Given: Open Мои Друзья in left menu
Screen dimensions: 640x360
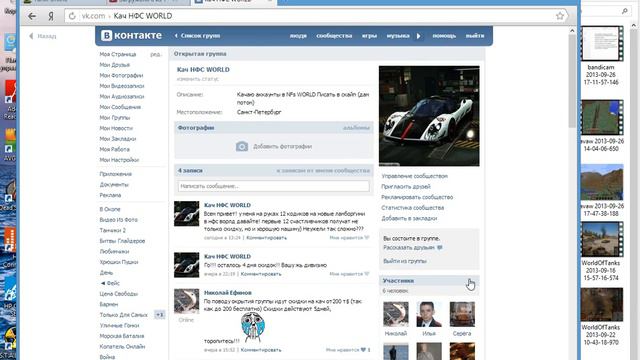Looking at the screenshot, I should coord(114,65).
